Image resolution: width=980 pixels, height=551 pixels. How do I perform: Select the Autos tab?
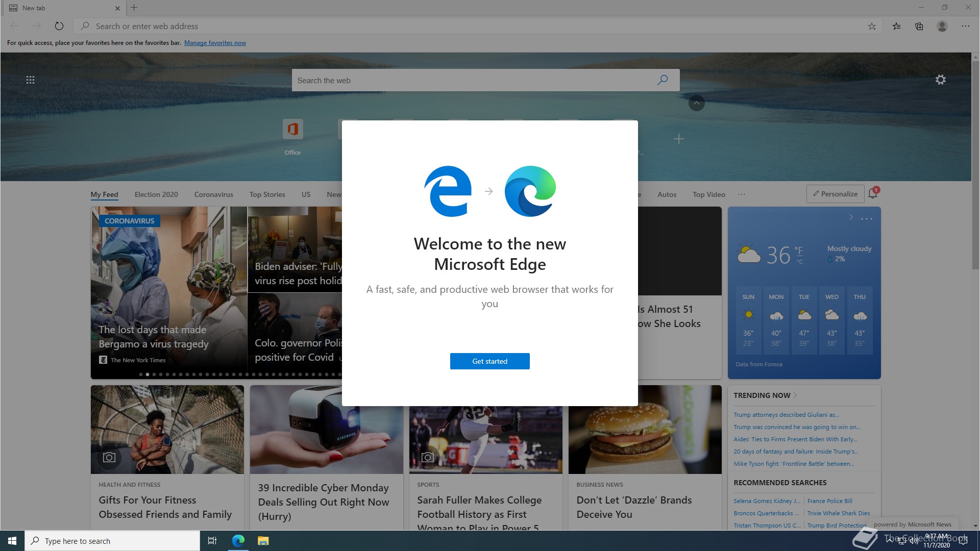pos(667,194)
